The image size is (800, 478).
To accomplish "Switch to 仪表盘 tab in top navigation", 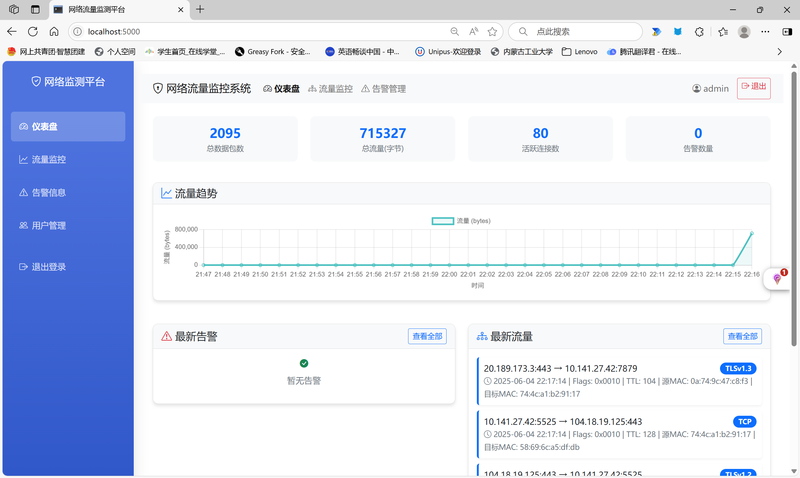I will tap(281, 89).
